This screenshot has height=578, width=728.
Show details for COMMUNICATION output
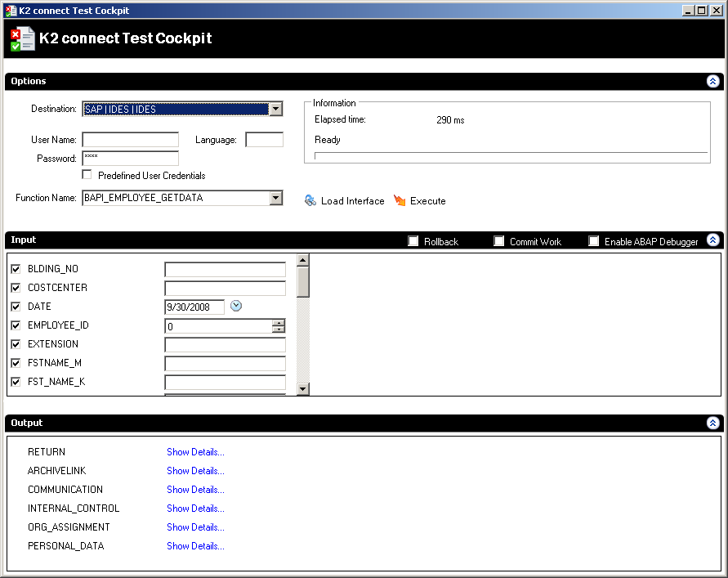195,490
